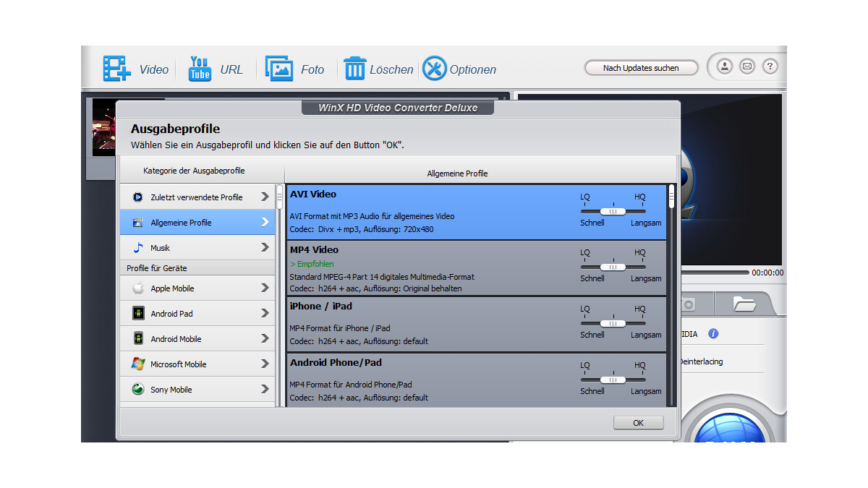This screenshot has width=868, height=488.
Task: Click 'AVI Format mit MP3 Audio' description
Action: tap(373, 216)
